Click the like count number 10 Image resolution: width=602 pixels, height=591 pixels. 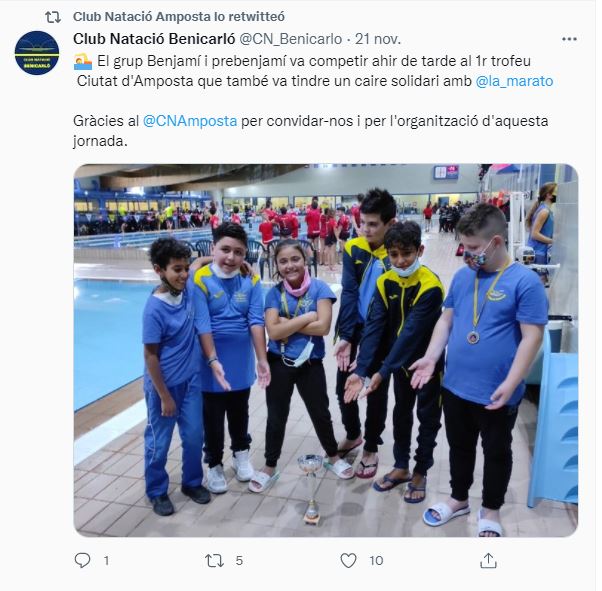(376, 561)
